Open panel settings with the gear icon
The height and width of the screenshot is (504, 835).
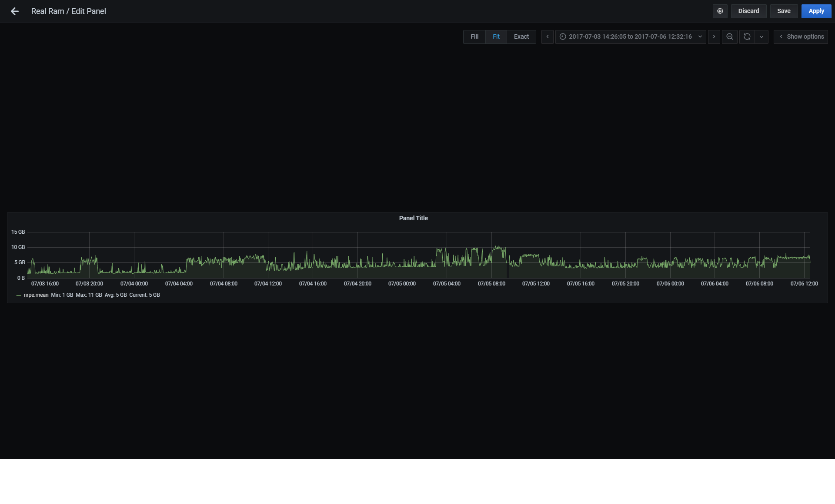pyautogui.click(x=720, y=11)
